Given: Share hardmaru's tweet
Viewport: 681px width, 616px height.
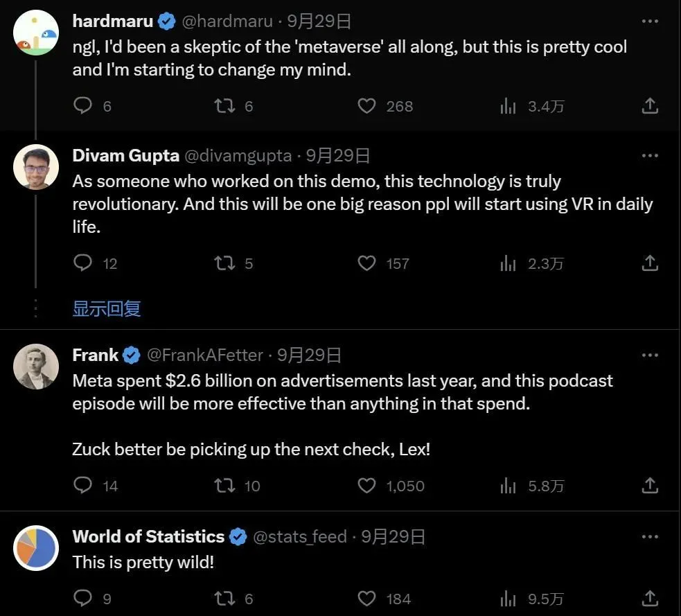Looking at the screenshot, I should [x=649, y=106].
